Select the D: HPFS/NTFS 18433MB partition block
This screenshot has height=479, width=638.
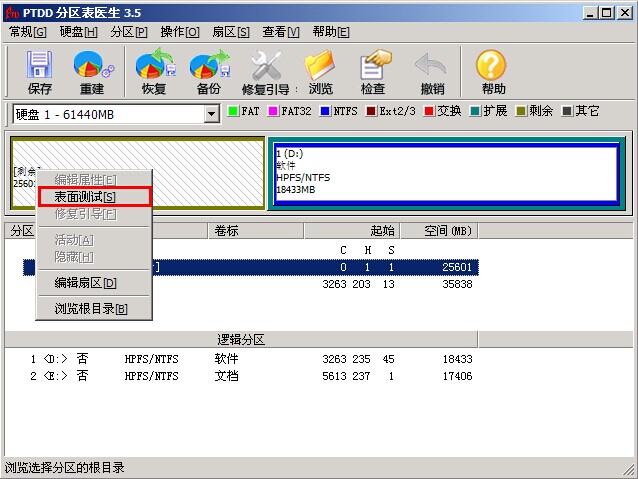[x=446, y=173]
